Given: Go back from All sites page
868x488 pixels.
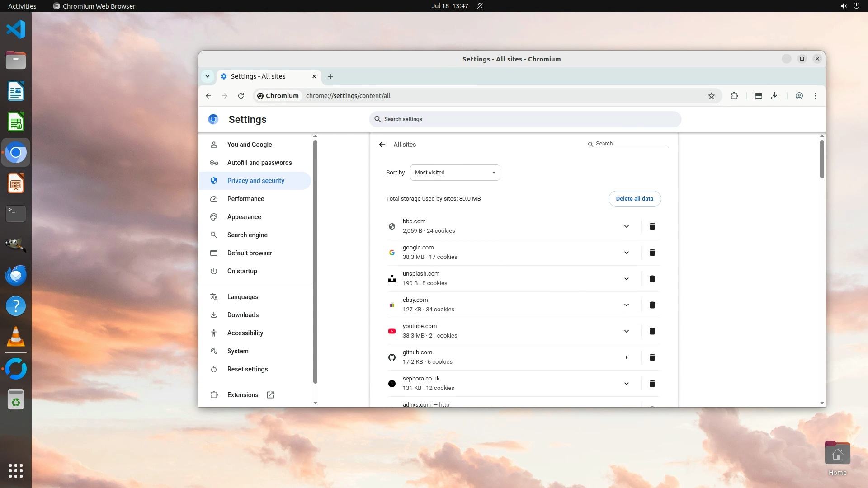Looking at the screenshot, I should pos(382,145).
